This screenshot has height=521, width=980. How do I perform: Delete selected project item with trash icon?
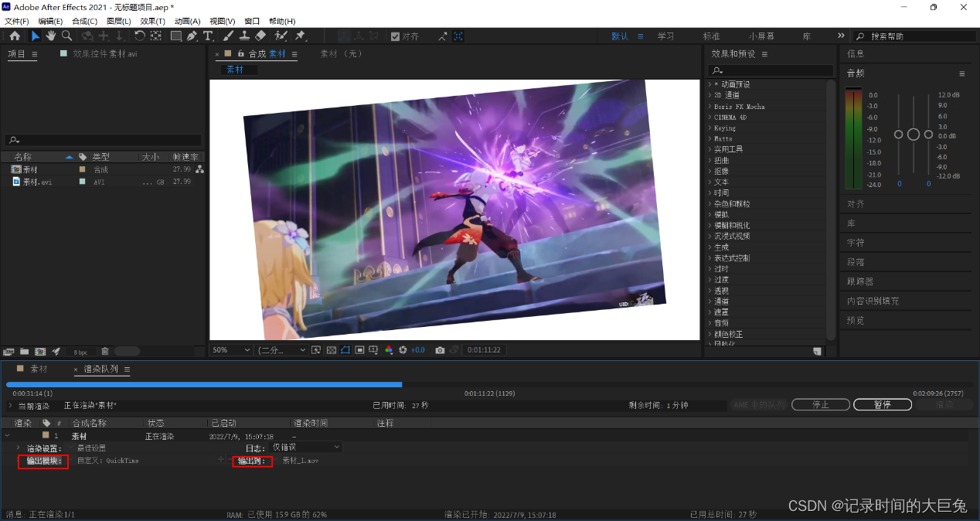[x=105, y=351]
